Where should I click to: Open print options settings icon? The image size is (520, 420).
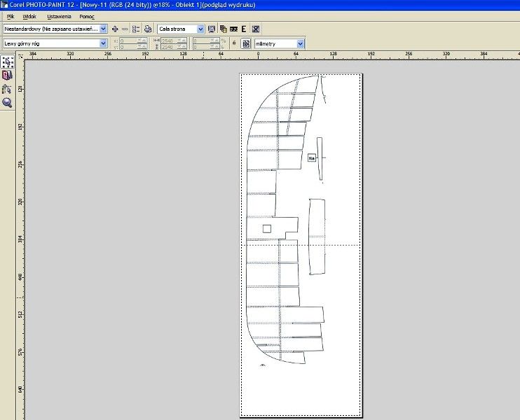[x=136, y=29]
